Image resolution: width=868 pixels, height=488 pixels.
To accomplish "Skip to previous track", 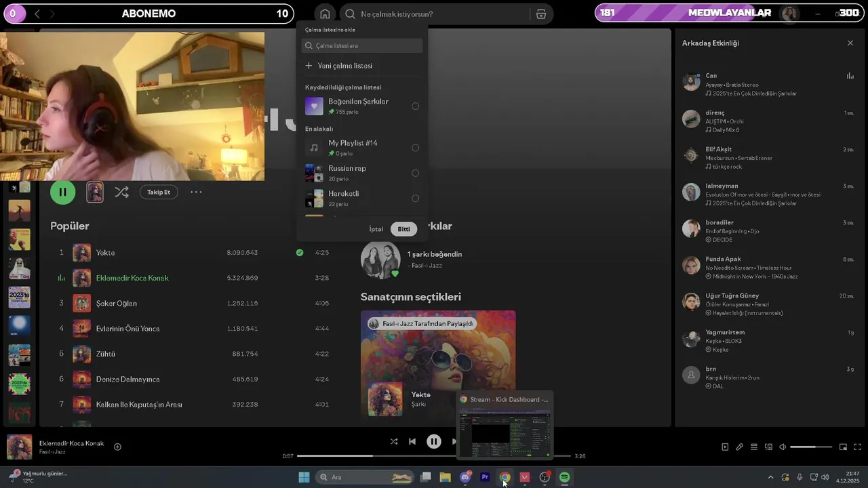I will click(412, 441).
